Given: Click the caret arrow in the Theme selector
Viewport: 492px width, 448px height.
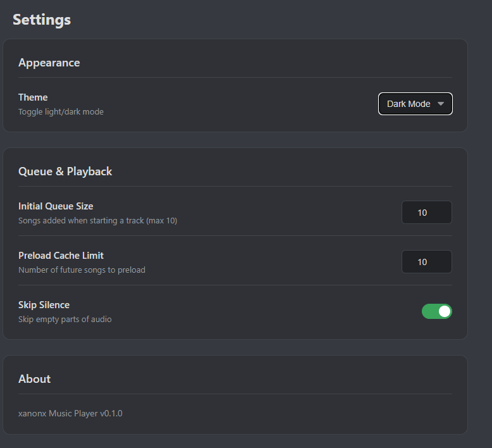Looking at the screenshot, I should point(441,104).
